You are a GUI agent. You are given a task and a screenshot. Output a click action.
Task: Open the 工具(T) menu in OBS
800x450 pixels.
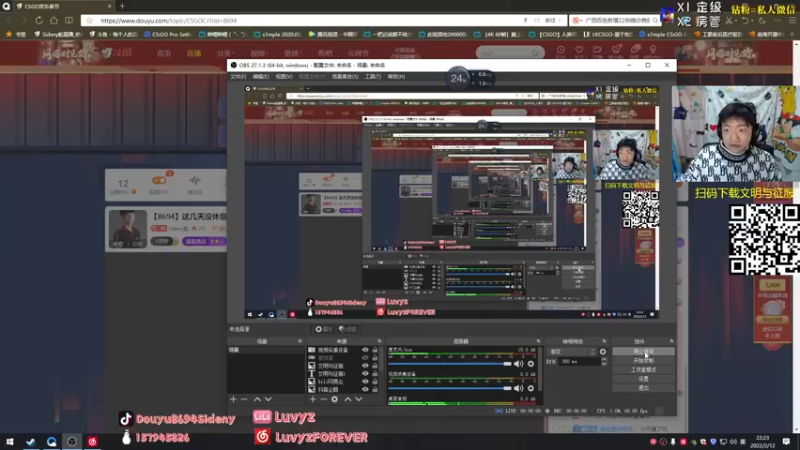372,77
